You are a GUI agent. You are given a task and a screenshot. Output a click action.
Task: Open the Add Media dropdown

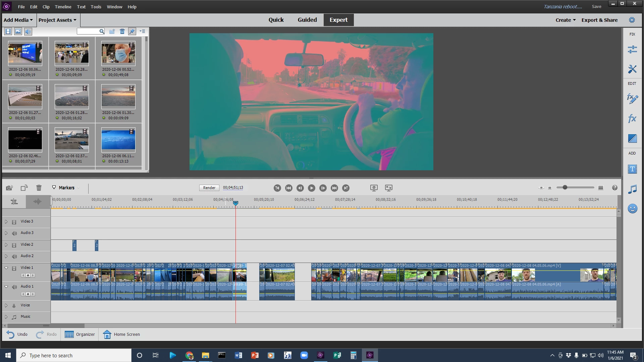(18, 20)
